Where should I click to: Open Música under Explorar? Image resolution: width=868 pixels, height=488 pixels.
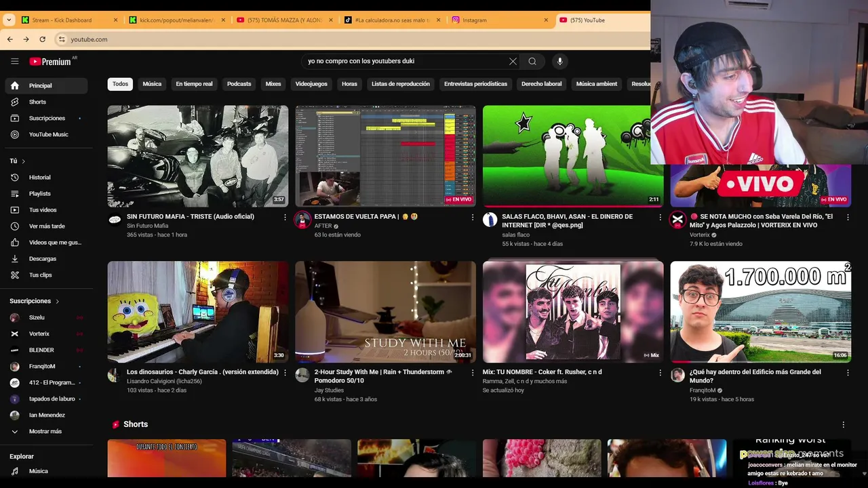pos(46,471)
